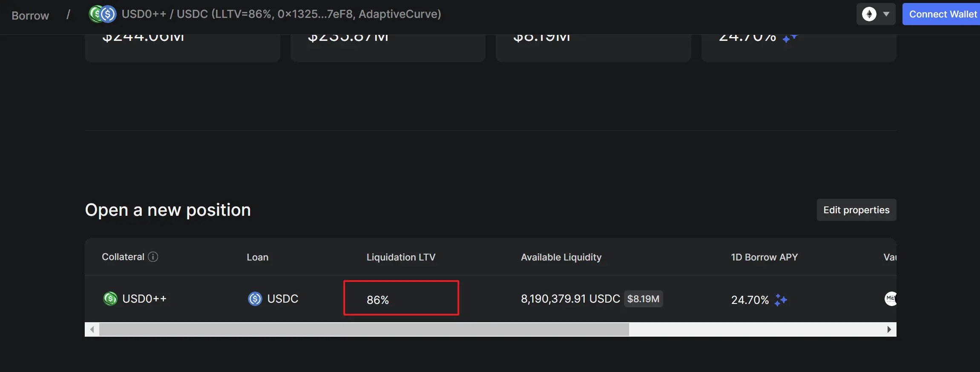980x372 pixels.
Task: Click the scrollbar's left arrow
Action: pos(92,329)
